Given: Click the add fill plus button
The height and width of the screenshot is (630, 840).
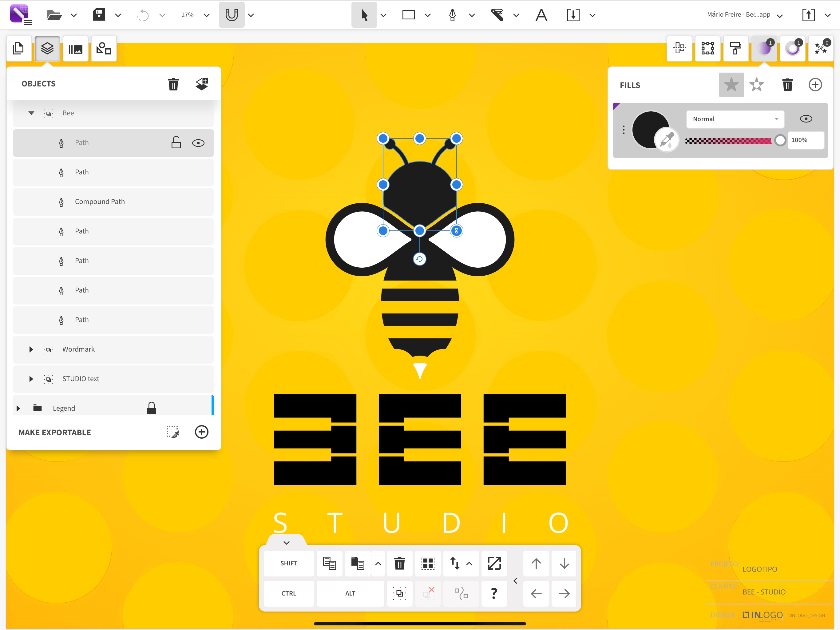Looking at the screenshot, I should (815, 85).
